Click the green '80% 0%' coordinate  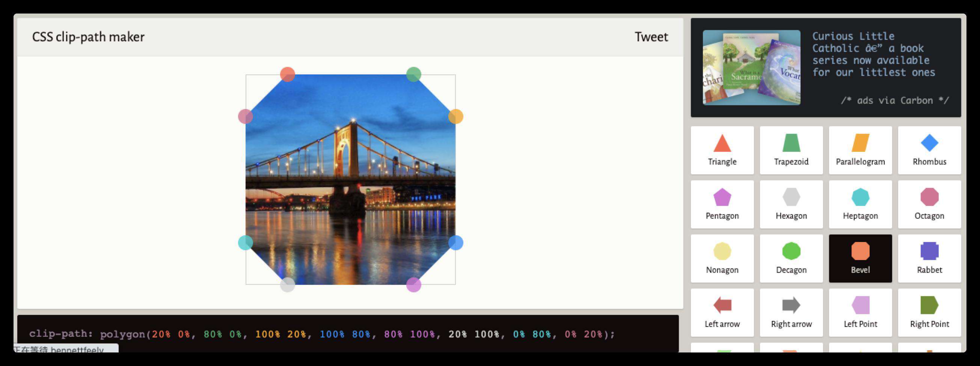pyautogui.click(x=223, y=334)
